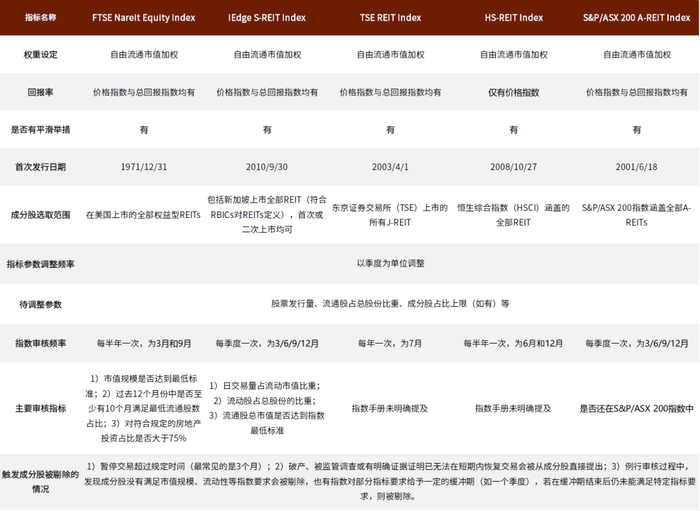Click the 指标名称 header cell

pos(40,18)
